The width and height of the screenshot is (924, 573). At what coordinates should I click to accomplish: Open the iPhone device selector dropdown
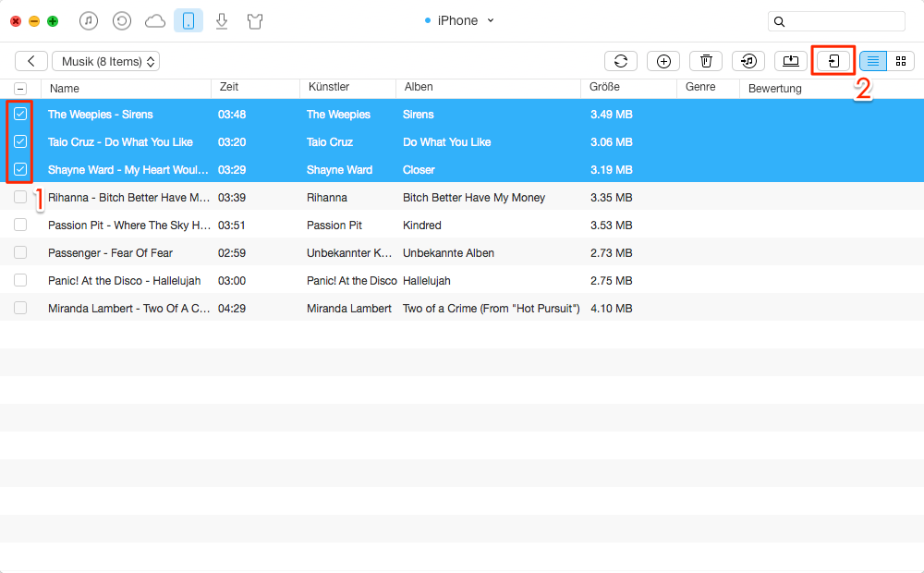(x=459, y=20)
